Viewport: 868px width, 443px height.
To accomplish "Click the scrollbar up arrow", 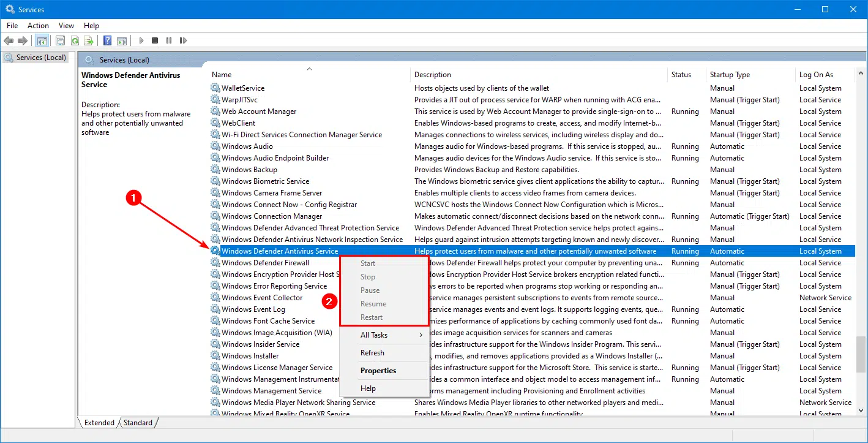I will tap(862, 74).
